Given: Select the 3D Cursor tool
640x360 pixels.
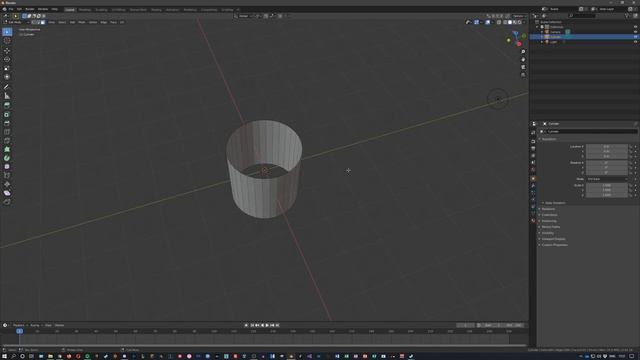Looking at the screenshot, I should 7,40.
